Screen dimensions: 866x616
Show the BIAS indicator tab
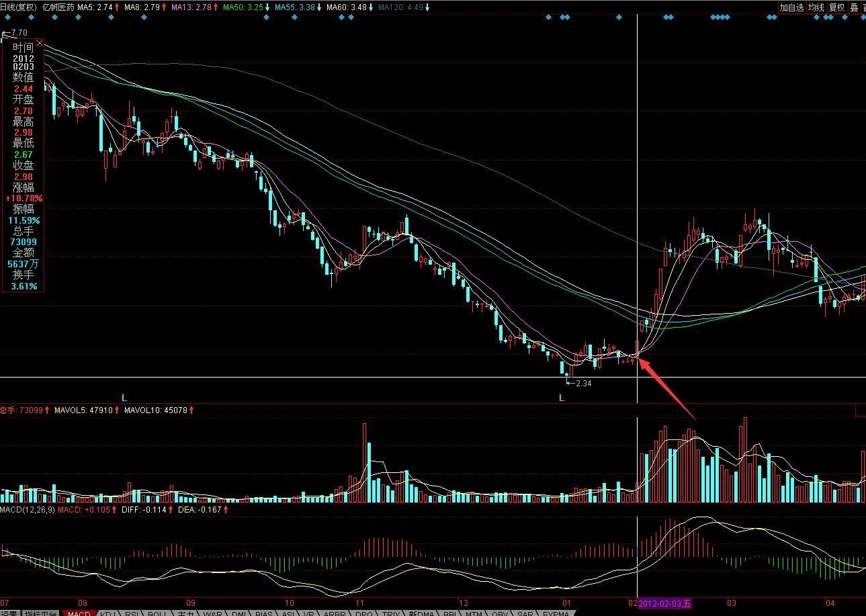(265, 613)
